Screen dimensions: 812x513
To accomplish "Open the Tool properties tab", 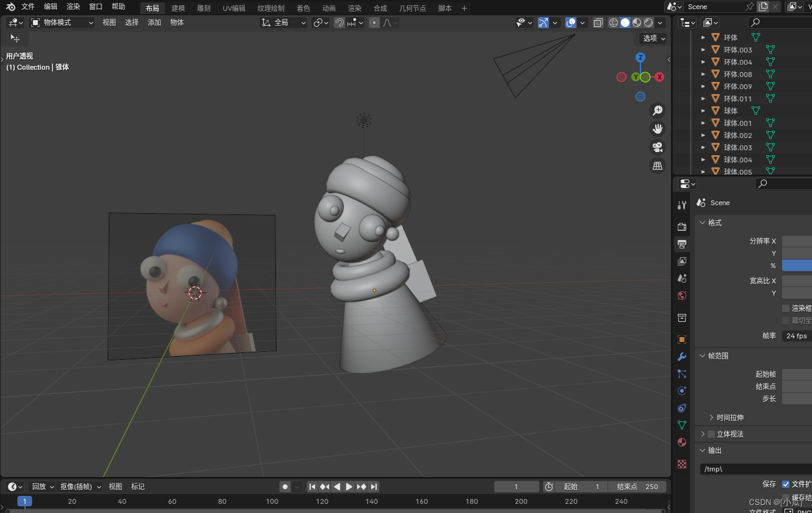I will click(682, 205).
